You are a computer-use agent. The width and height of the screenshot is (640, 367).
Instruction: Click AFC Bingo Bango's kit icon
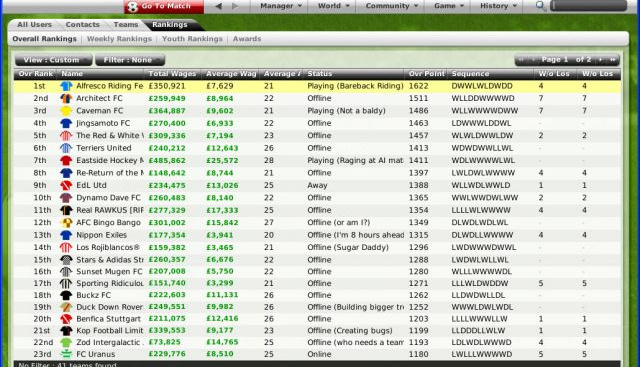pyautogui.click(x=66, y=222)
